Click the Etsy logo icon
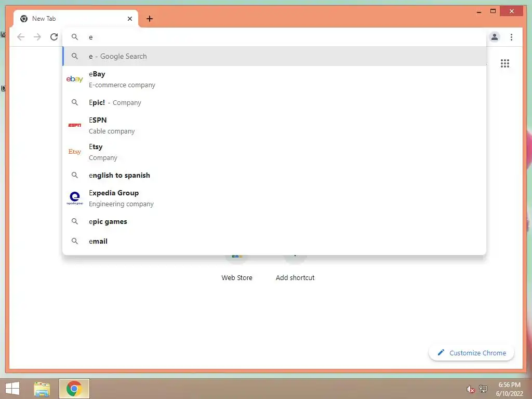Image resolution: width=532 pixels, height=399 pixels. point(75,152)
